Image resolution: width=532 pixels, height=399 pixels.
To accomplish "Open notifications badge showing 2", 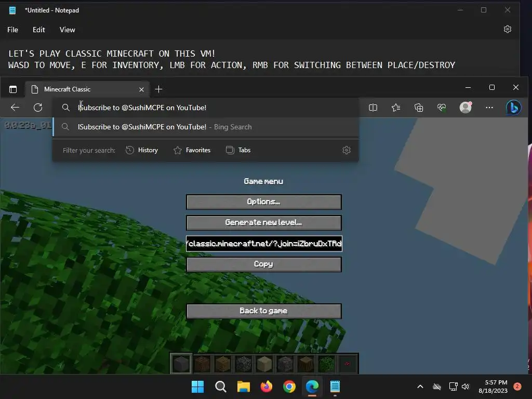I will pyautogui.click(x=517, y=387).
